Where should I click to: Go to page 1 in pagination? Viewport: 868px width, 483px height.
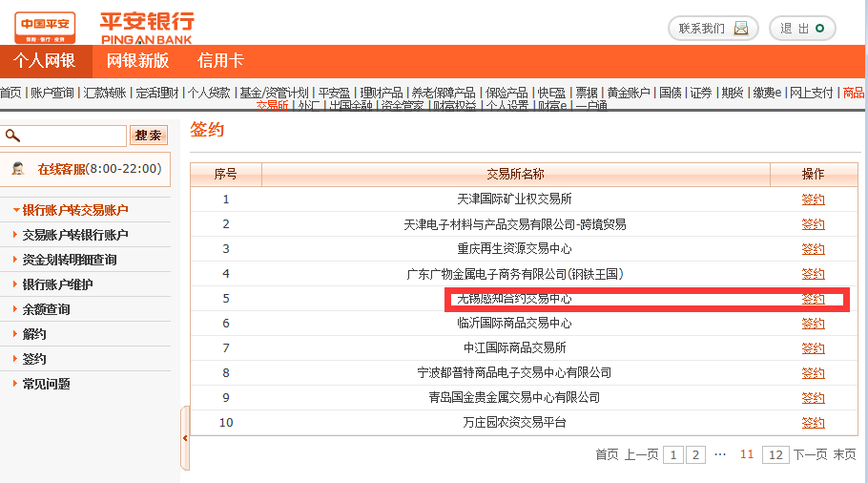coord(673,455)
